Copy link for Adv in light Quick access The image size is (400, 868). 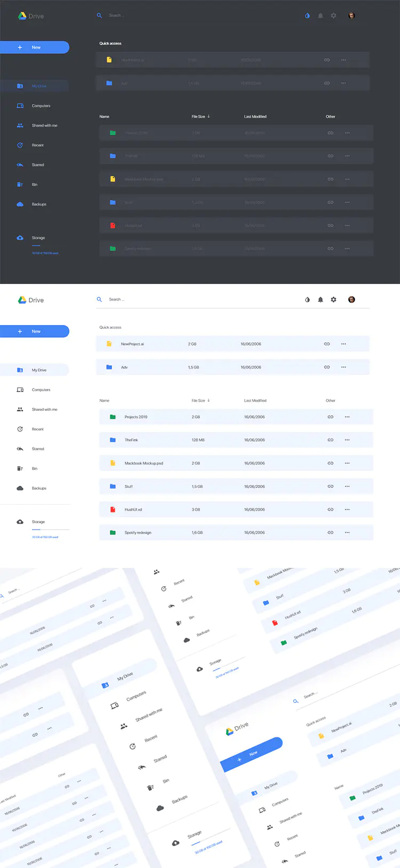(327, 367)
